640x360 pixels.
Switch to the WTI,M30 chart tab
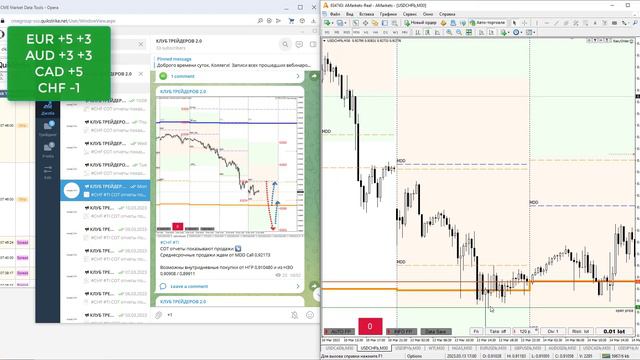[436, 348]
